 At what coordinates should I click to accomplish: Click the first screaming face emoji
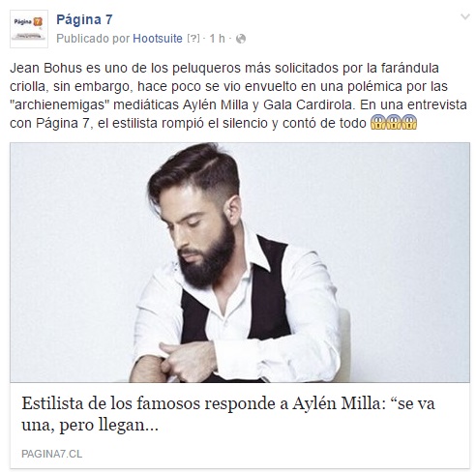point(378,123)
